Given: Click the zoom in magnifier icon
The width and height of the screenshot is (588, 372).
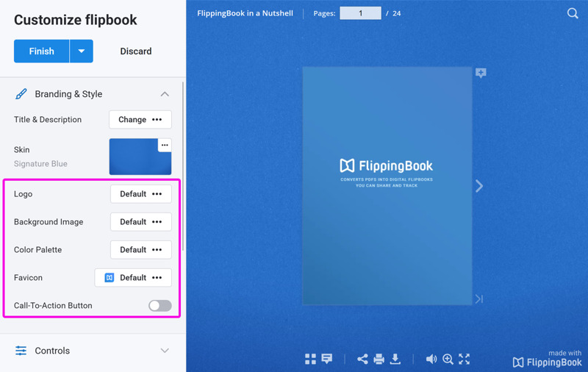Looking at the screenshot, I should 448,359.
